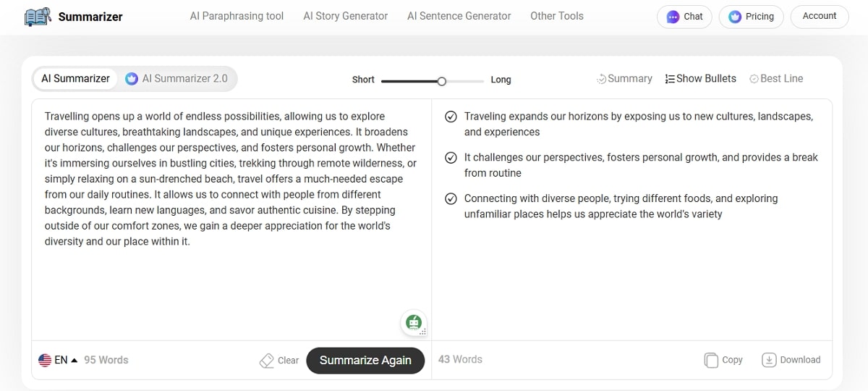Click the Clear eraser icon
Screen dimensions: 868x391
coord(266,361)
